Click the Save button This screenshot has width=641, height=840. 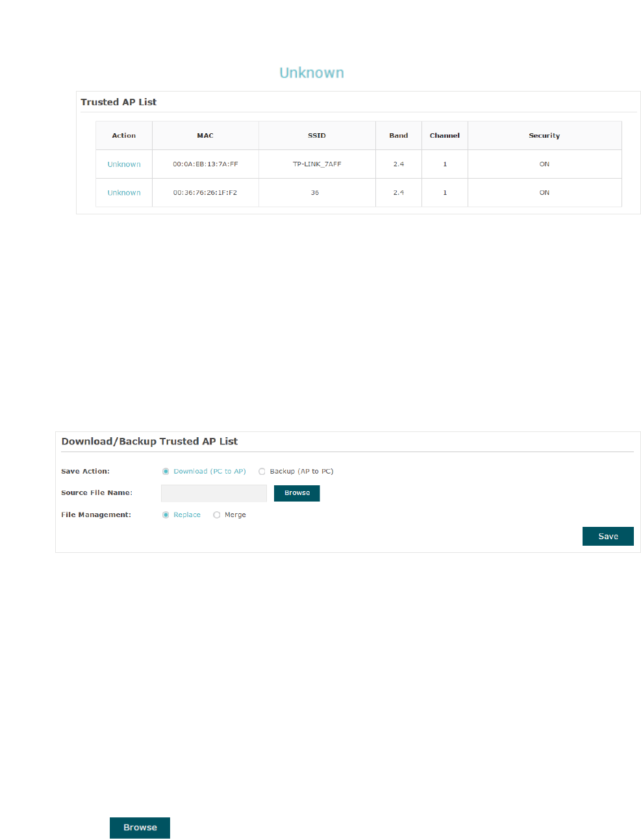[x=608, y=537]
